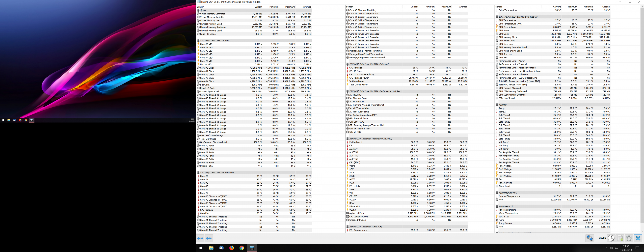Click the expand columns arrows button

click(x=200, y=238)
